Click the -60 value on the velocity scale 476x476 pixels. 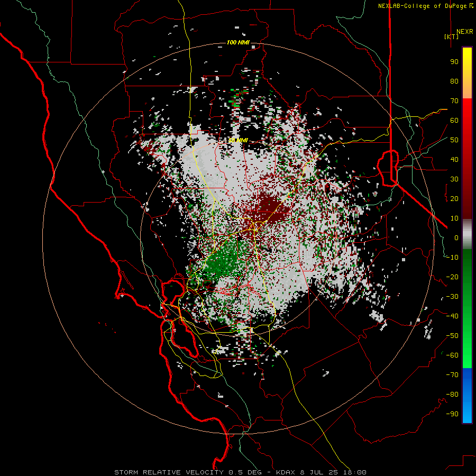point(452,355)
